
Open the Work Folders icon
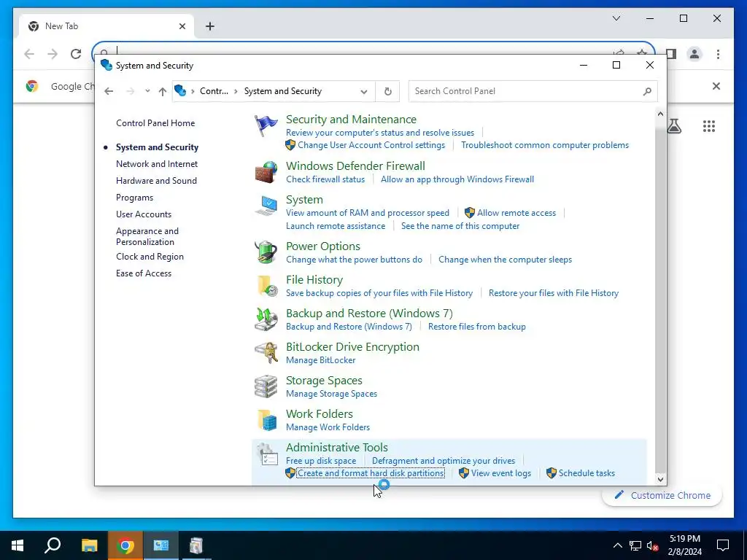[266, 420]
